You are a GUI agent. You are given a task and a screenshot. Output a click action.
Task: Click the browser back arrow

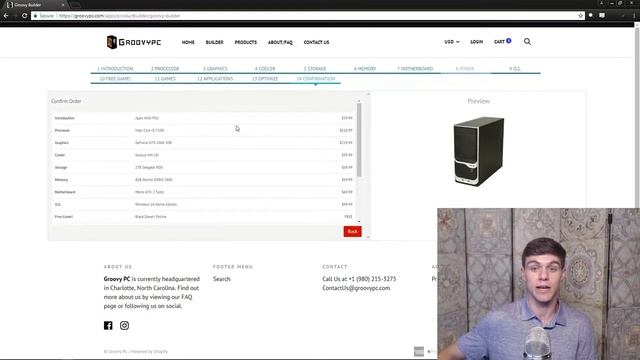(x=6, y=16)
